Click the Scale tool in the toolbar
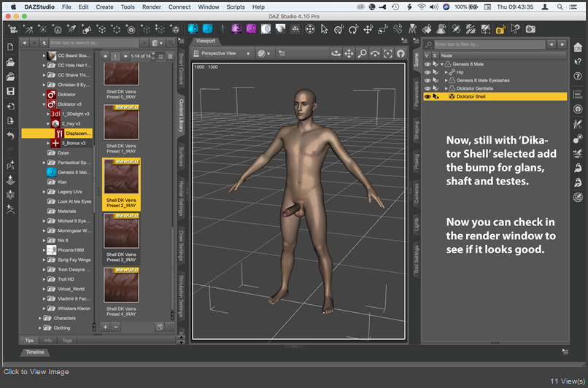588x388 pixels. [x=382, y=29]
